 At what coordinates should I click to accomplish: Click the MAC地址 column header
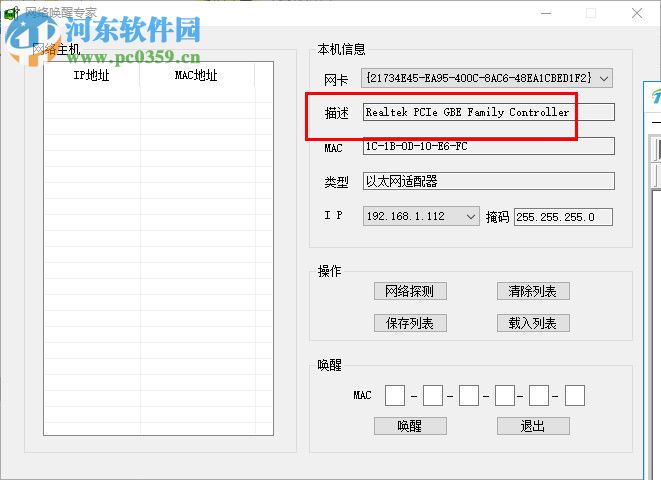click(x=197, y=75)
